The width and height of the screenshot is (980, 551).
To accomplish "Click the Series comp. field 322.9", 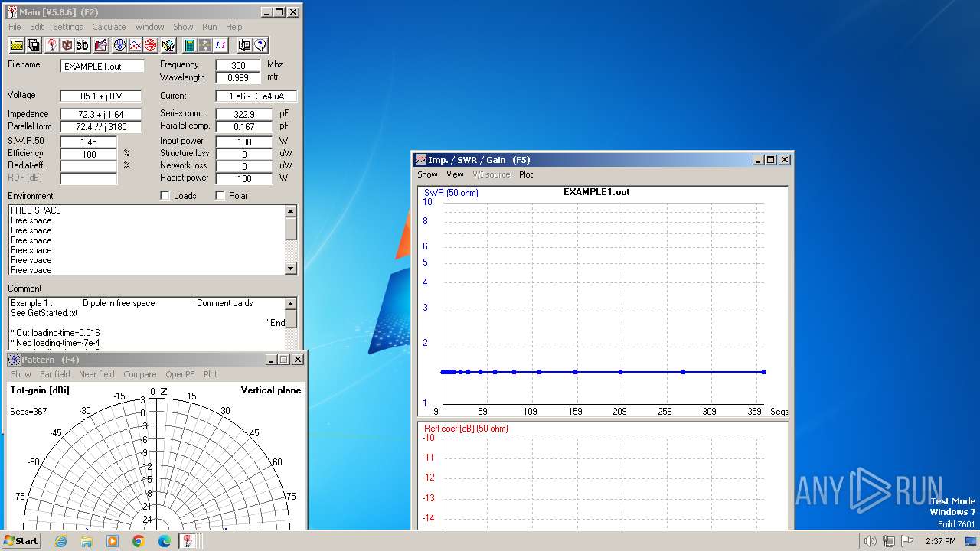I will (243, 115).
